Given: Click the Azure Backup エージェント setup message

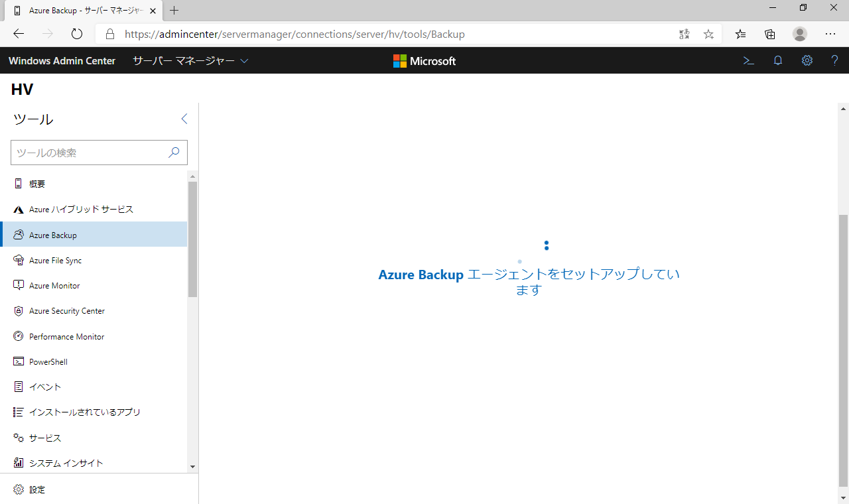Looking at the screenshot, I should 529,282.
